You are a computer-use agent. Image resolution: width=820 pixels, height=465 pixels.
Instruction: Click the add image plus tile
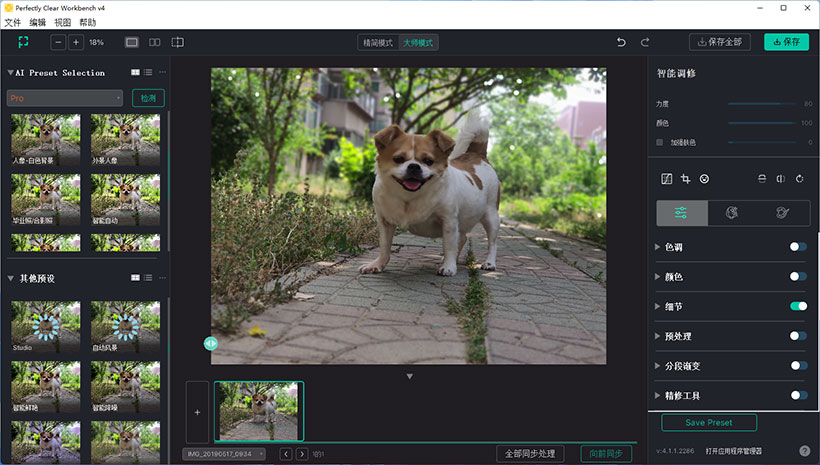pos(197,411)
